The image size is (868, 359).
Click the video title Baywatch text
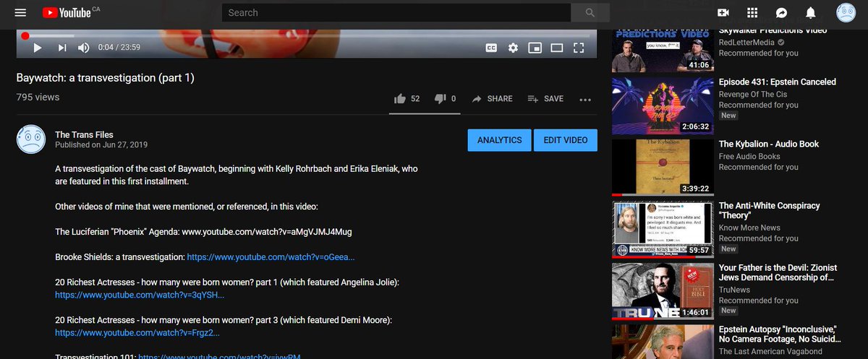(x=106, y=78)
